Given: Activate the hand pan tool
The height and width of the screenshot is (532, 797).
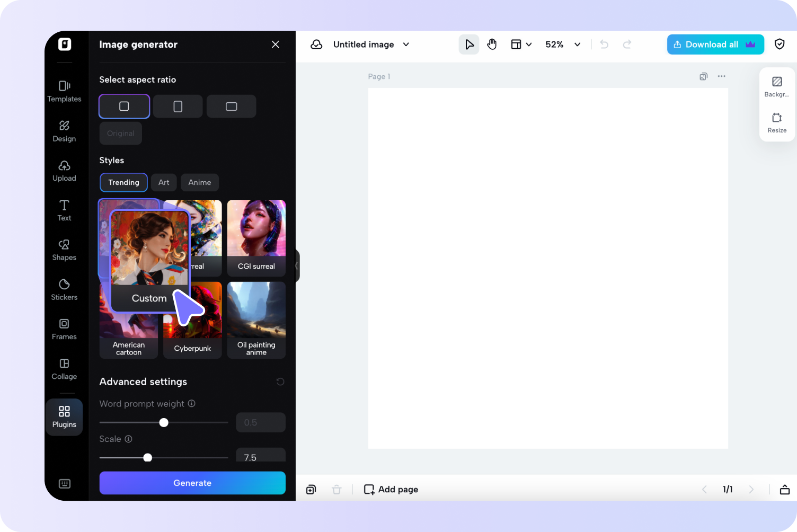Looking at the screenshot, I should coord(492,45).
